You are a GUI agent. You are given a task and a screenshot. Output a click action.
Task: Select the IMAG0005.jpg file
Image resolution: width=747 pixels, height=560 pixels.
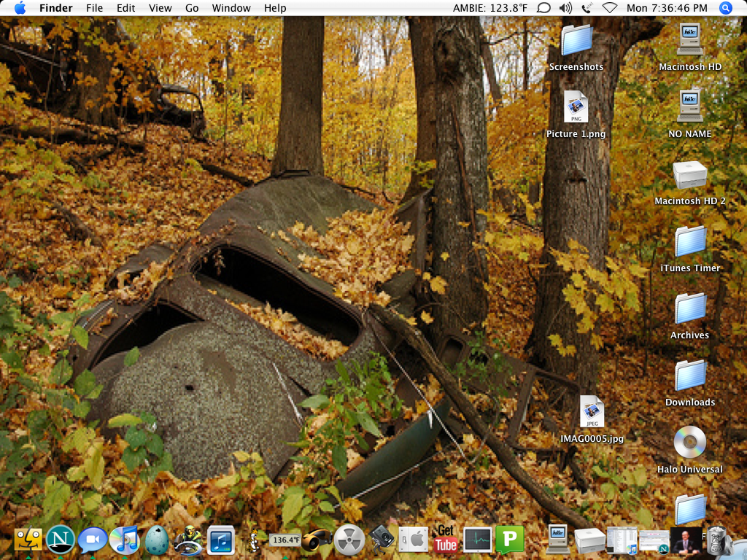point(592,420)
